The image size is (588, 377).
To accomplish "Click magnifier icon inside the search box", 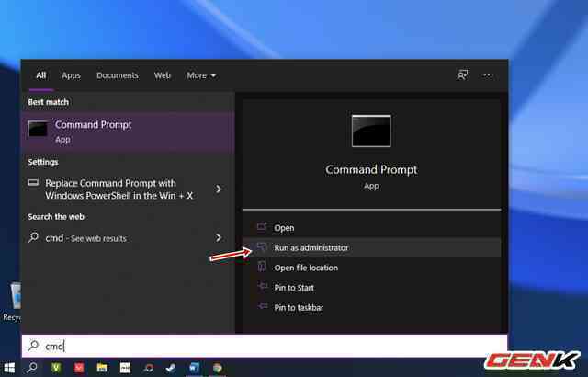I will point(33,345).
